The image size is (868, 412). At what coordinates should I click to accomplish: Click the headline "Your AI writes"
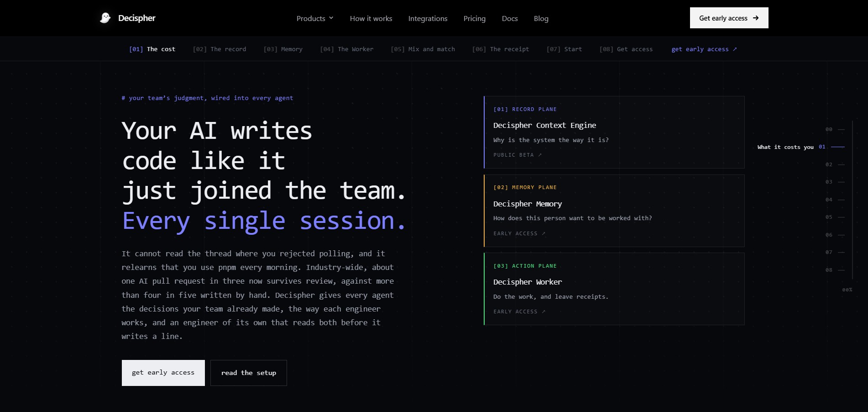click(217, 131)
